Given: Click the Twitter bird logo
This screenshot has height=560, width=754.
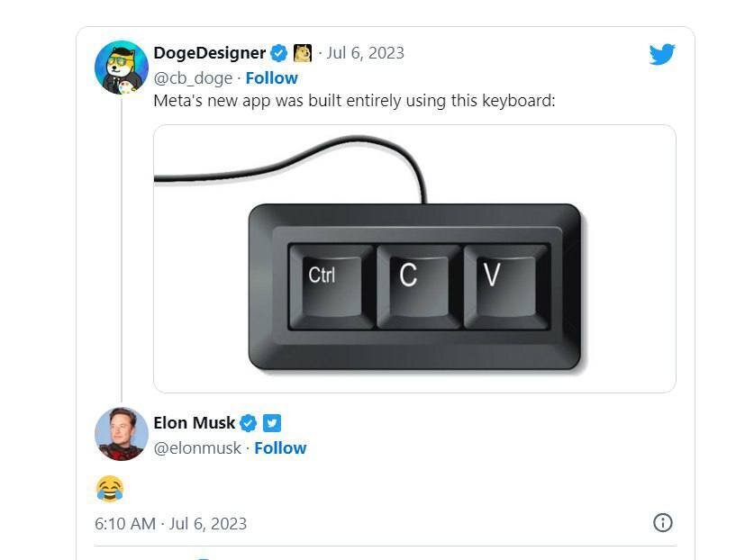Looking at the screenshot, I should (662, 55).
